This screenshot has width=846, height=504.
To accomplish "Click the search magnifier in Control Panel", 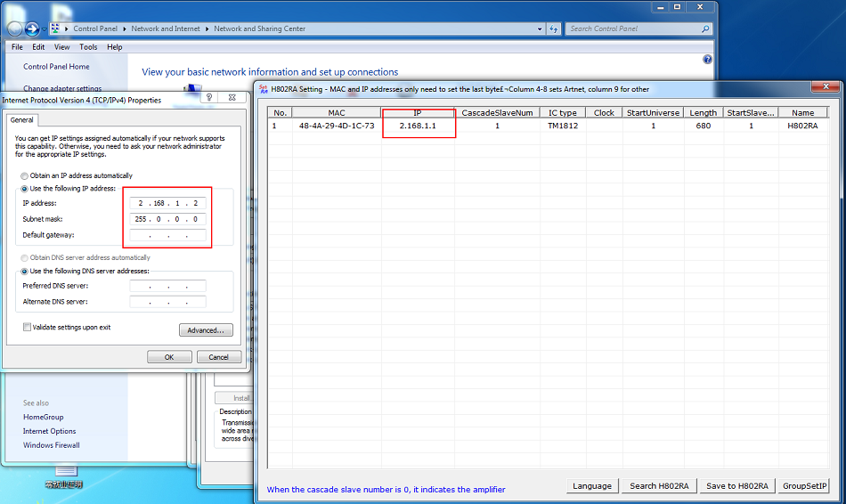I will coord(705,29).
